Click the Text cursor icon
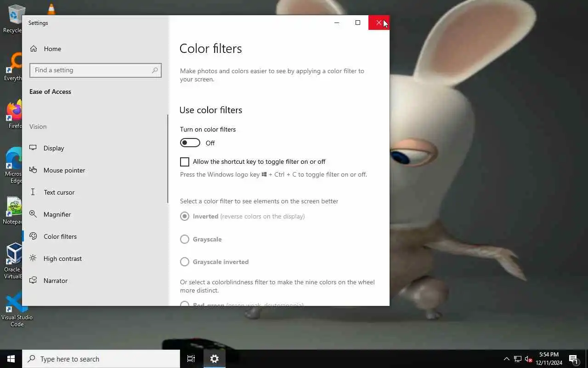The width and height of the screenshot is (588, 368). (x=33, y=192)
